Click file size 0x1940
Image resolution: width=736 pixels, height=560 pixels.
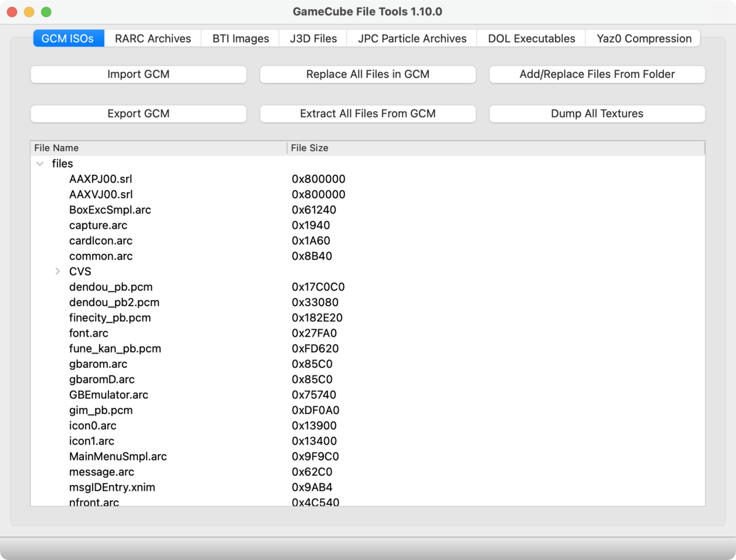(x=311, y=225)
